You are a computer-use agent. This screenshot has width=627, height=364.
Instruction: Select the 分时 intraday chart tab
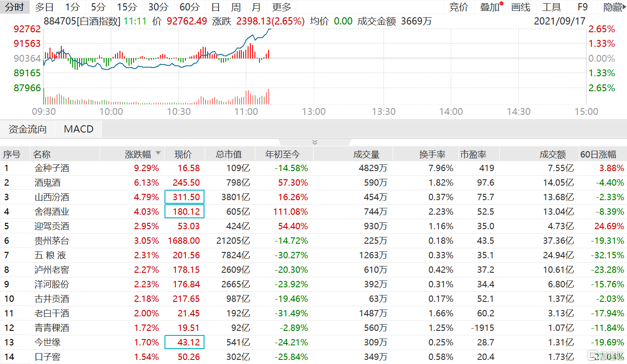click(x=15, y=7)
